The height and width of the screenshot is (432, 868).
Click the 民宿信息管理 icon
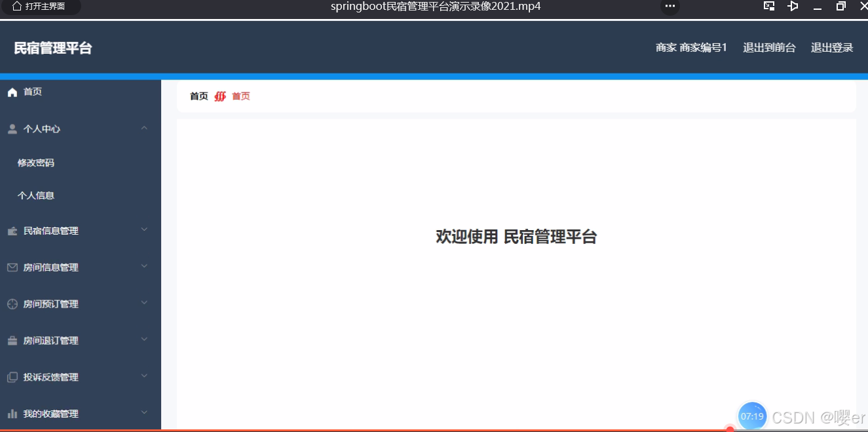[x=12, y=231]
